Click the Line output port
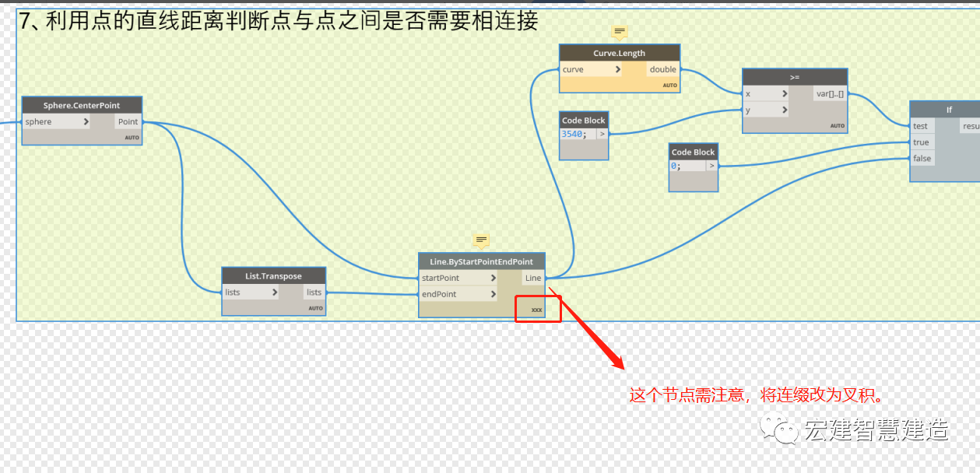980x473 pixels. (533, 278)
